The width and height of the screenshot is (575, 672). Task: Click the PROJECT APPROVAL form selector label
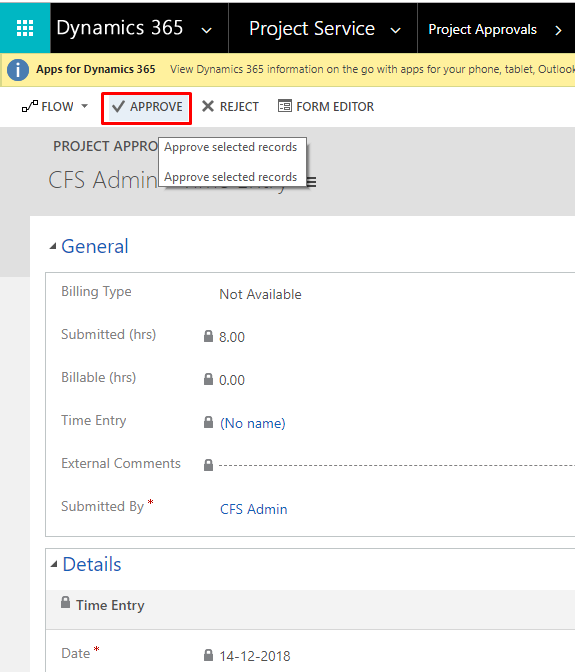105,146
